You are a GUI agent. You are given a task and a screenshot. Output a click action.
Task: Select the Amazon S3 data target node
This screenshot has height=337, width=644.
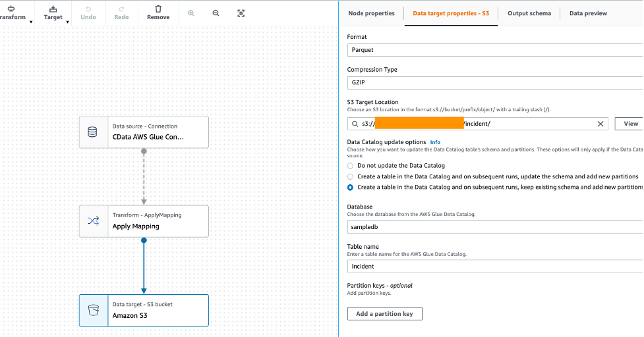144,311
